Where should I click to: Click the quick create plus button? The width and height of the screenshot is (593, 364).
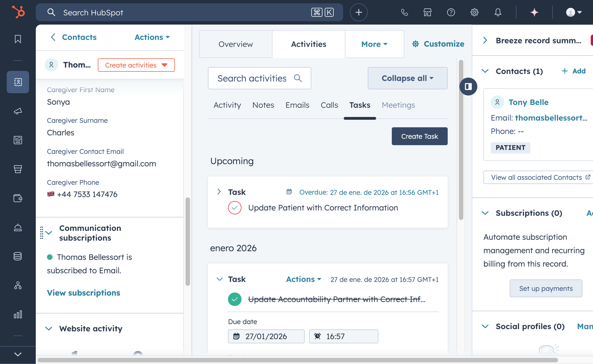click(x=359, y=12)
